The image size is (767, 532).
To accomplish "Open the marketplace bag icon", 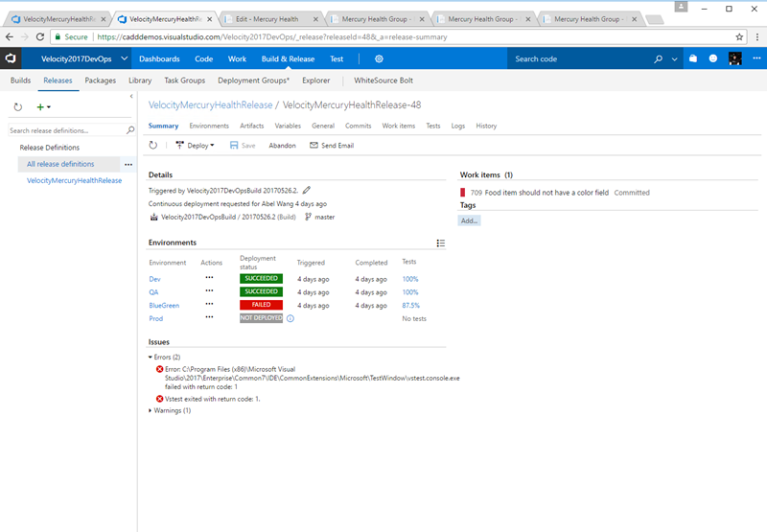I will [x=693, y=58].
